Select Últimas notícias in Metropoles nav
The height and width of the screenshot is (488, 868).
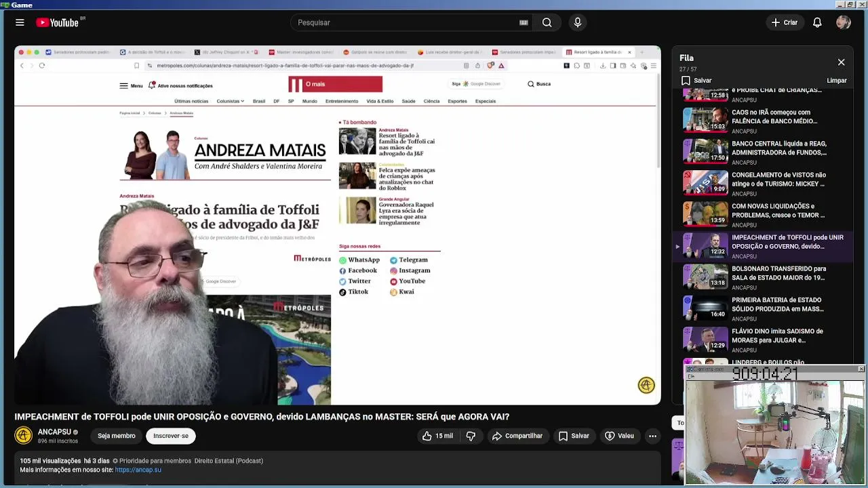click(x=191, y=101)
